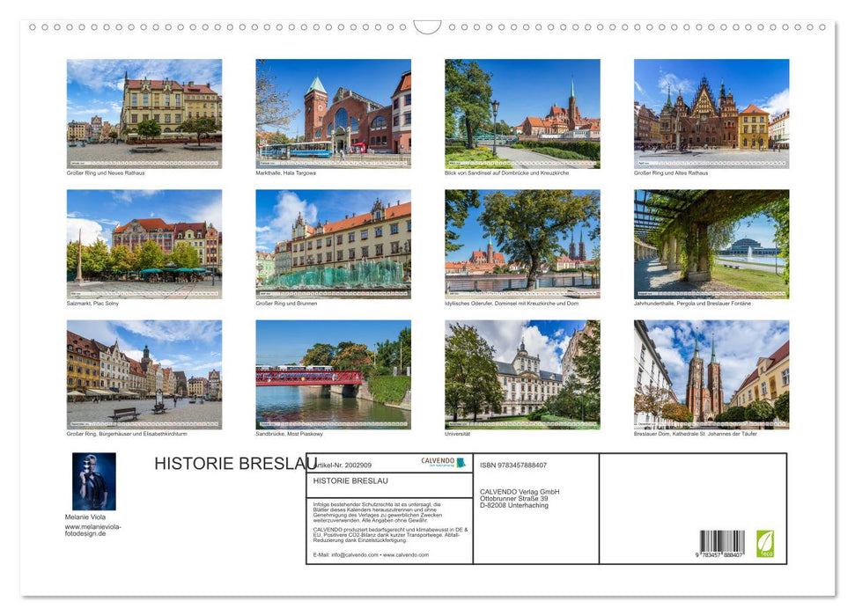Click the 'Jahrhunderthalle, Pergola' image
Screen dimensions: 855x616
point(711,243)
